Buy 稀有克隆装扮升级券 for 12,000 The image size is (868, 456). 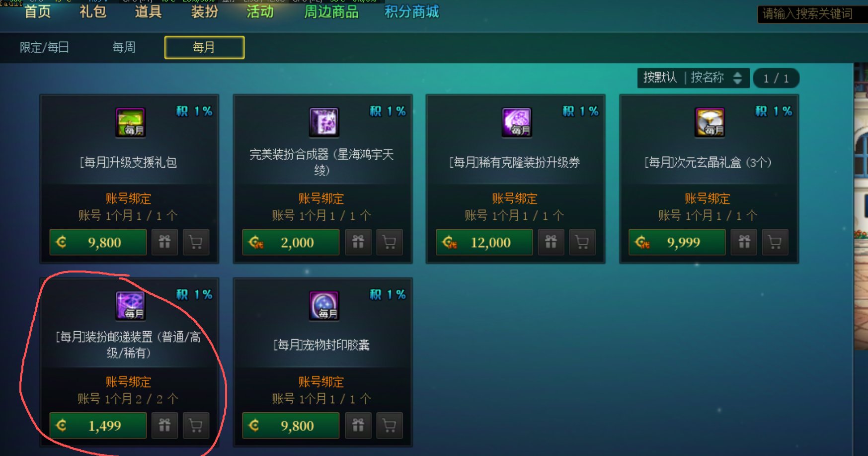(x=484, y=242)
